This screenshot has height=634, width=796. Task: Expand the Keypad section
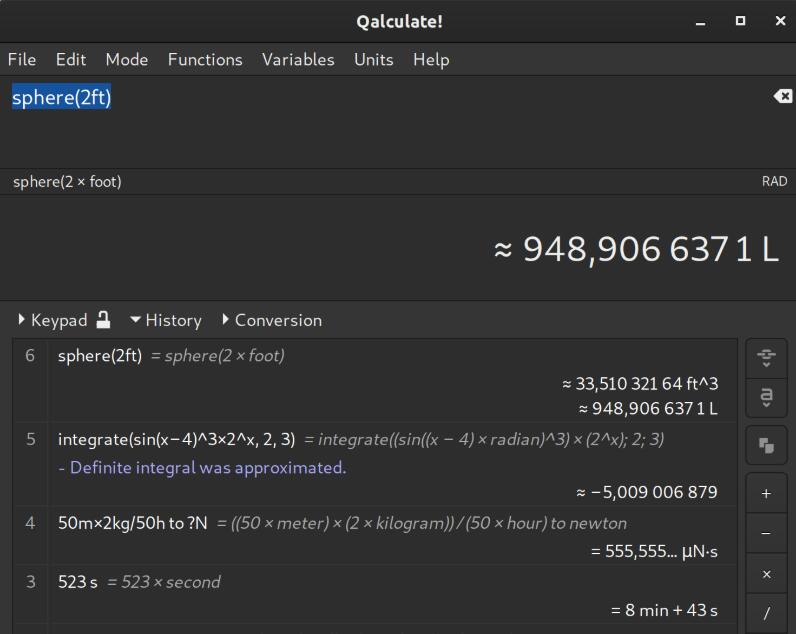point(52,320)
